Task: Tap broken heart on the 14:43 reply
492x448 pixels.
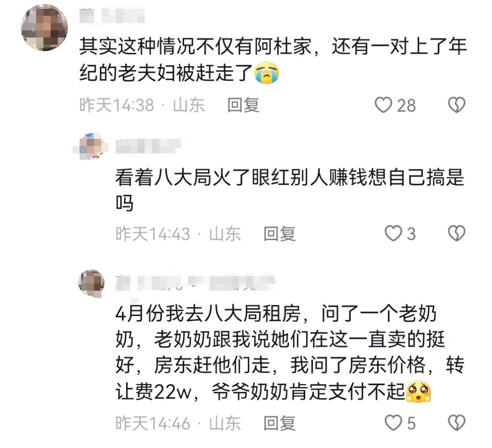Action: click(456, 234)
